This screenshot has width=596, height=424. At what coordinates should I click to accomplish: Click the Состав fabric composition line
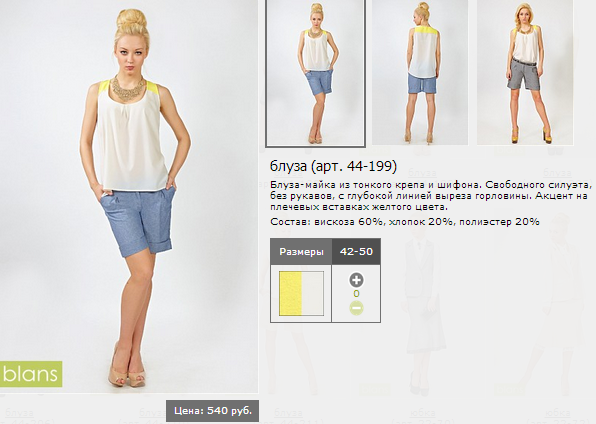pyautogui.click(x=405, y=222)
